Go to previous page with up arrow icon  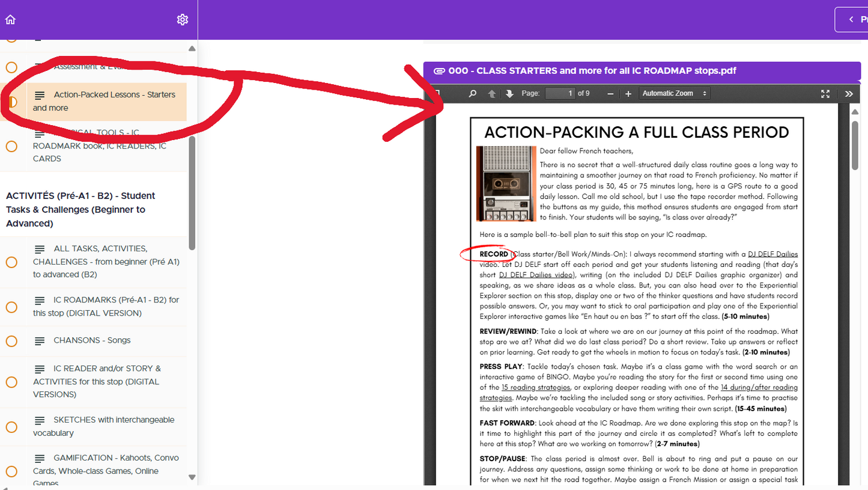coord(492,93)
